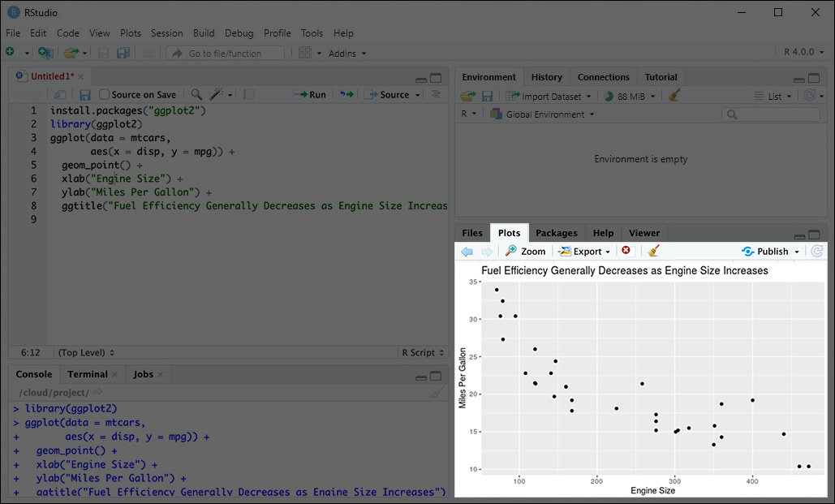
Task: Open the Debug menu
Action: 239,33
